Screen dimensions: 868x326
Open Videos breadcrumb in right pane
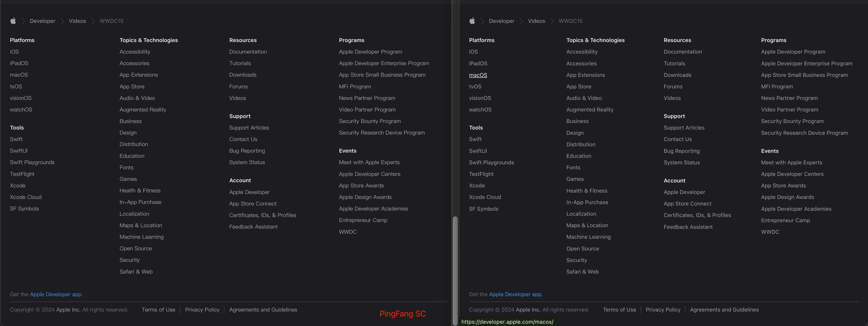click(536, 21)
